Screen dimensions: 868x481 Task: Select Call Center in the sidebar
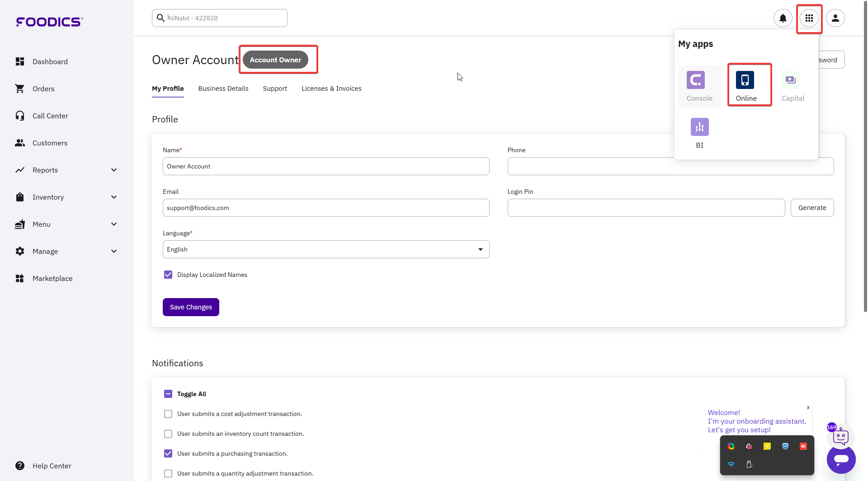[51, 116]
